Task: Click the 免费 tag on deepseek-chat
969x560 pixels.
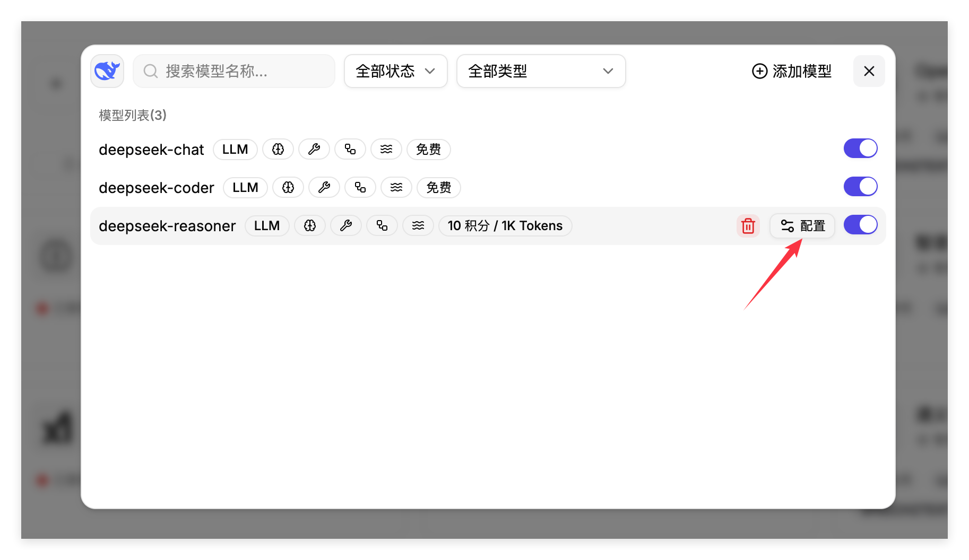Action: coord(429,150)
